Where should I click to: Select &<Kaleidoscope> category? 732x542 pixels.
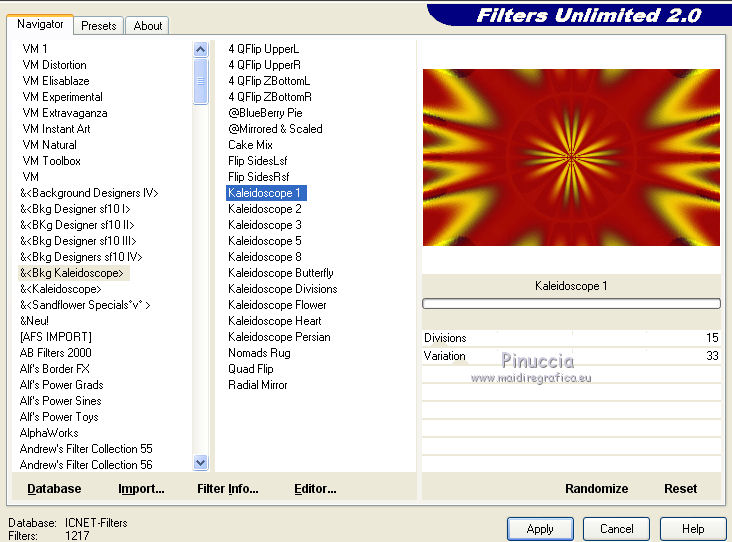pos(60,289)
